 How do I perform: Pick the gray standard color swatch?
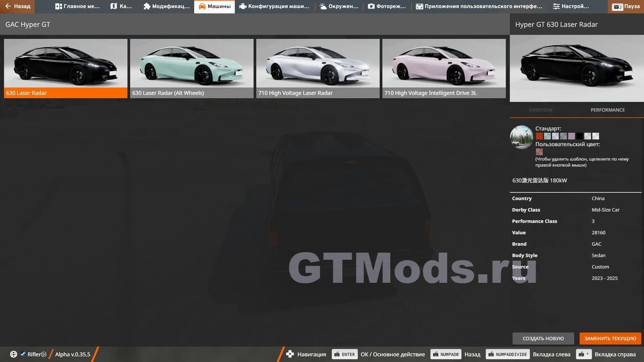[x=563, y=136]
